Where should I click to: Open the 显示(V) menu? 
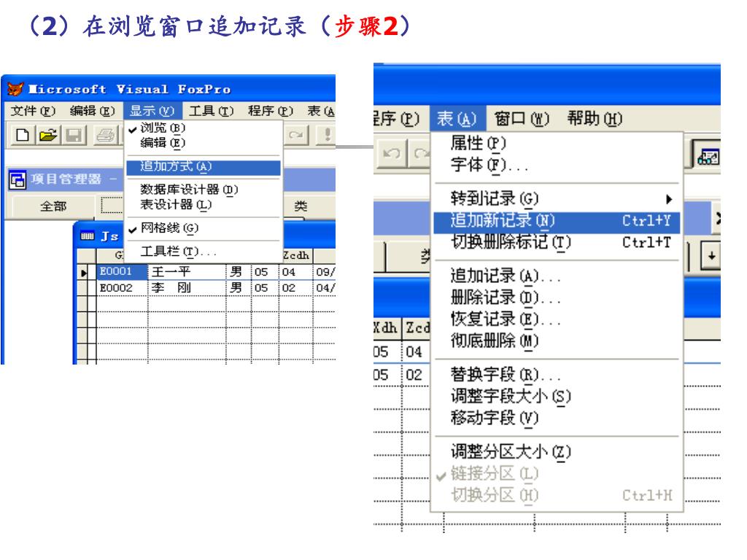click(x=152, y=112)
